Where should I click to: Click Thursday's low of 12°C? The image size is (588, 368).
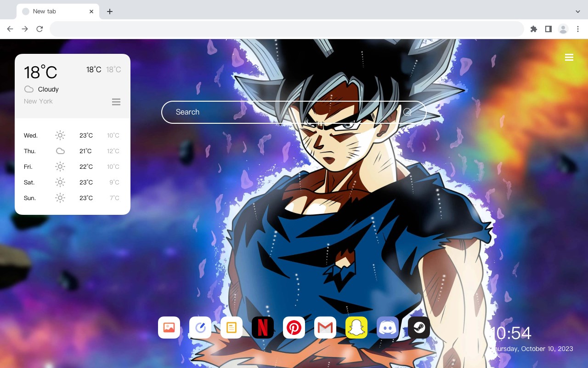(x=113, y=151)
